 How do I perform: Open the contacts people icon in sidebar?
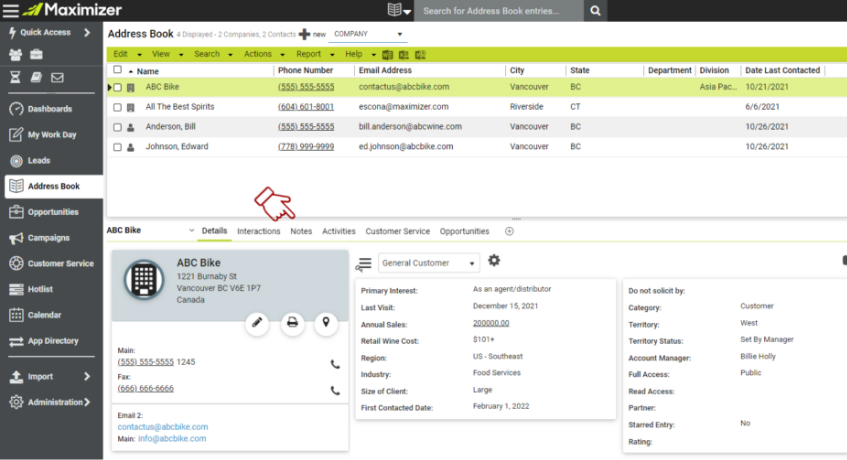[x=16, y=55]
